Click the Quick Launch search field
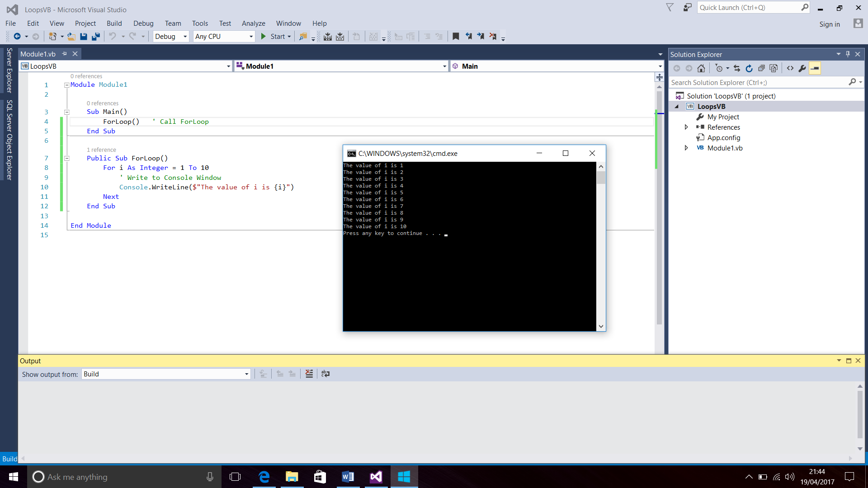This screenshot has height=488, width=868. click(749, 8)
